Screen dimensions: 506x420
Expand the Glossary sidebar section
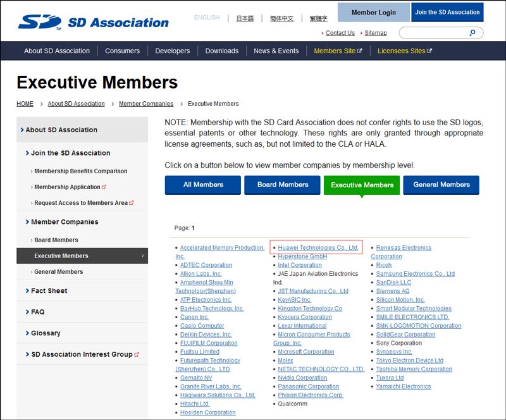[46, 333]
